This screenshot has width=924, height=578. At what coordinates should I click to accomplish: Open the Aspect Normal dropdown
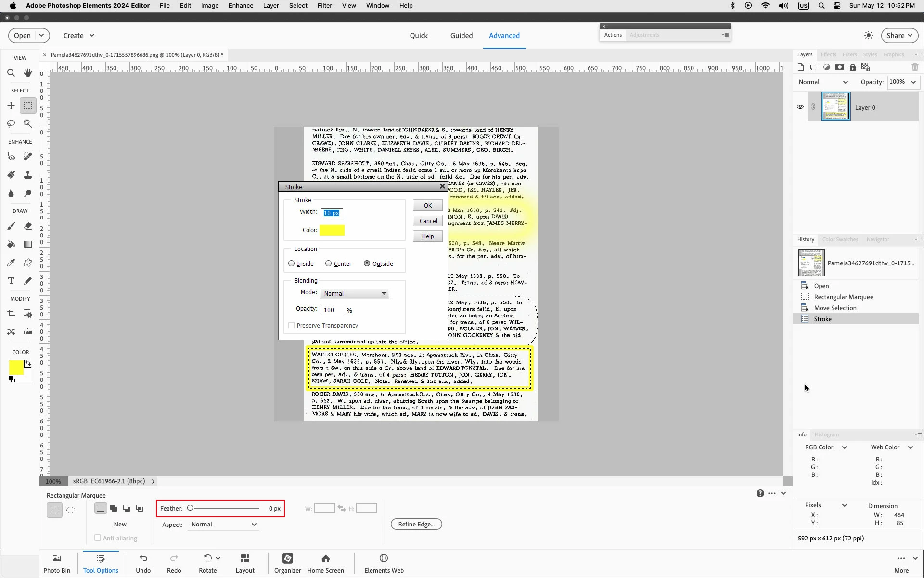pyautogui.click(x=224, y=525)
